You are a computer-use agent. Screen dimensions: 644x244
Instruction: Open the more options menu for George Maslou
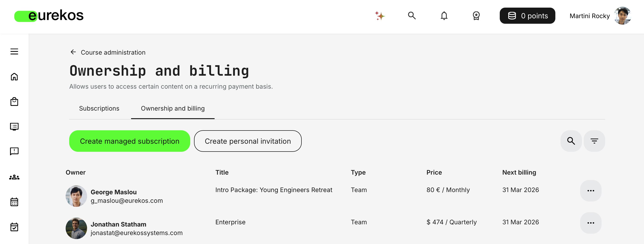(590, 191)
